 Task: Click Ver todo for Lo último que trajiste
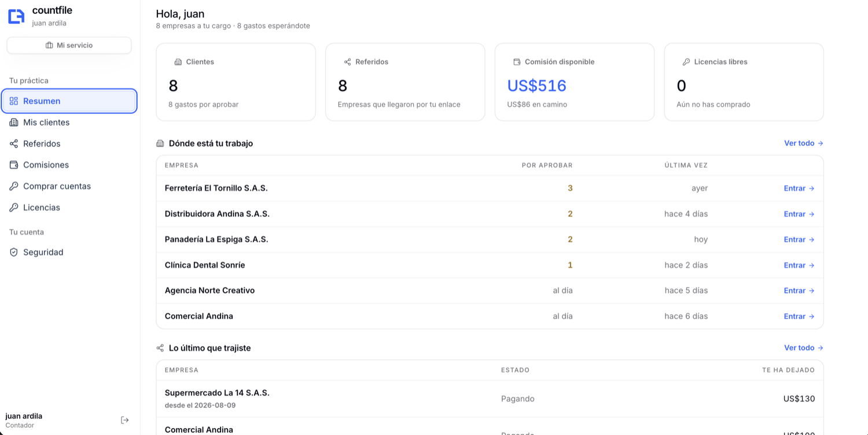point(804,348)
